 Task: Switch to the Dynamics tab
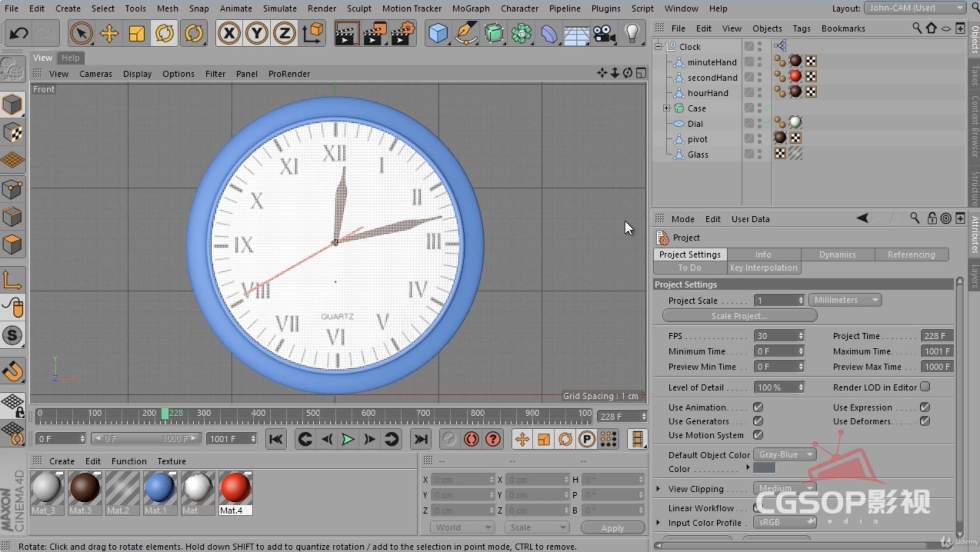pyautogui.click(x=837, y=254)
